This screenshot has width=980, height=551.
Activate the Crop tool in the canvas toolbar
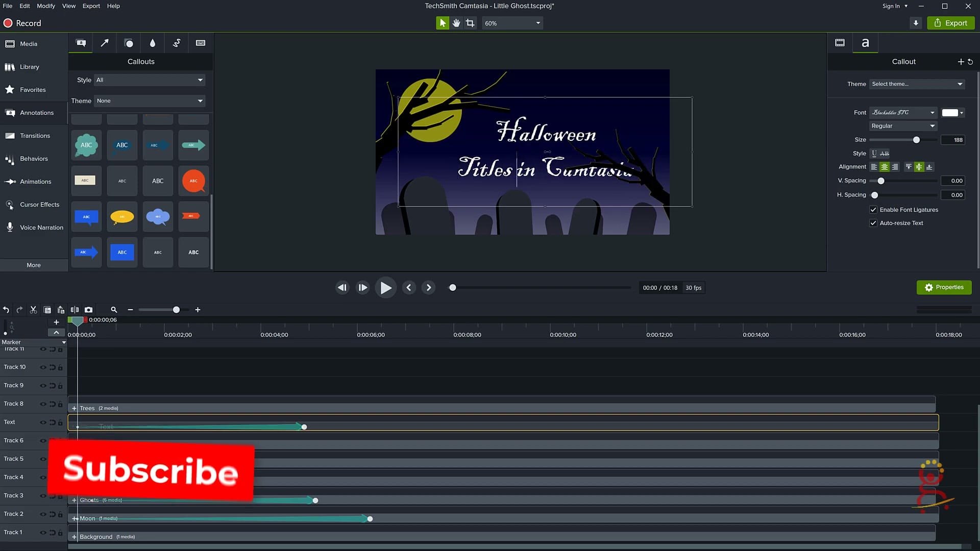tap(470, 22)
